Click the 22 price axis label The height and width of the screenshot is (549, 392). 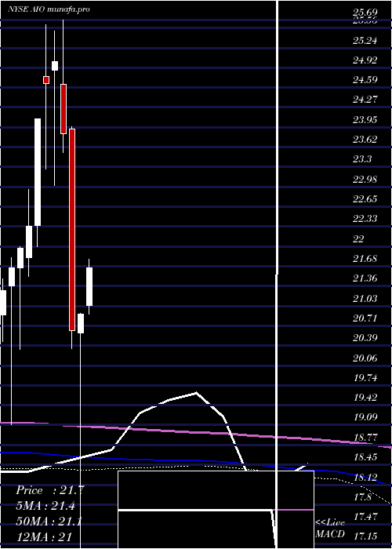coord(359,239)
